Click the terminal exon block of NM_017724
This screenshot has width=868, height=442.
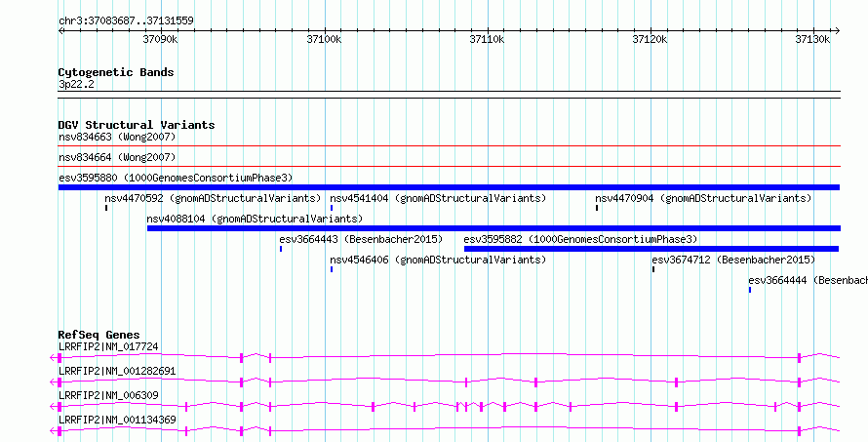click(x=59, y=358)
